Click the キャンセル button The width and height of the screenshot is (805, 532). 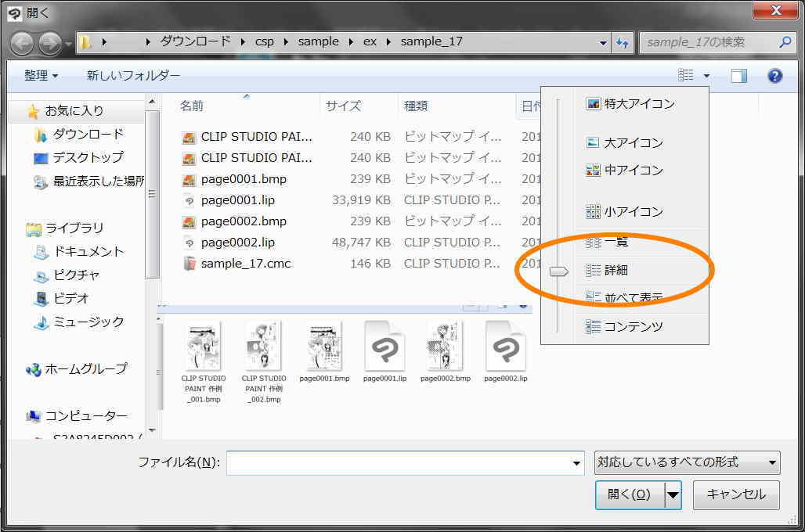(x=735, y=494)
